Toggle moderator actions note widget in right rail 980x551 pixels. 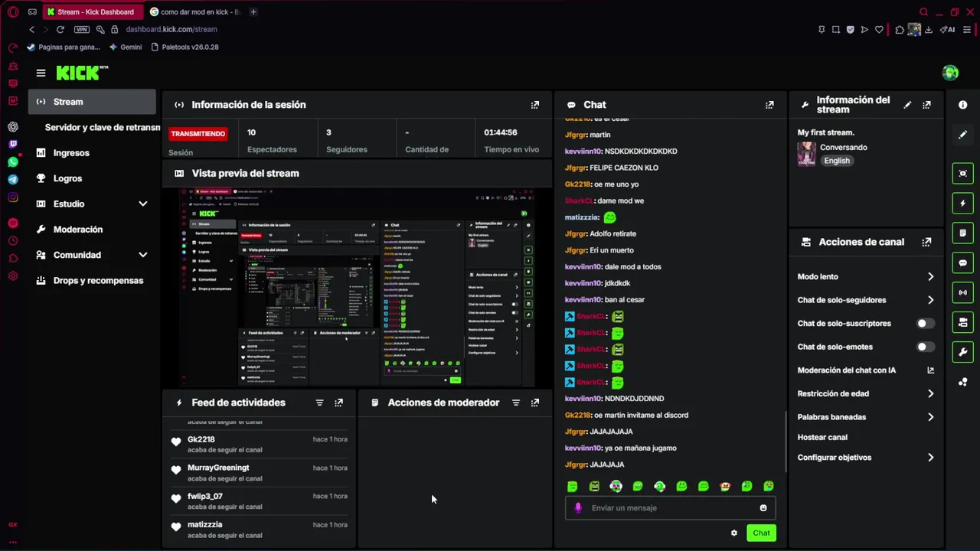962,233
